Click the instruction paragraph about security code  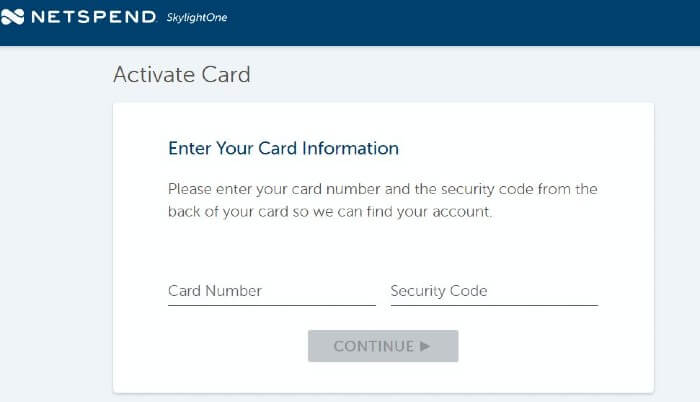point(383,200)
